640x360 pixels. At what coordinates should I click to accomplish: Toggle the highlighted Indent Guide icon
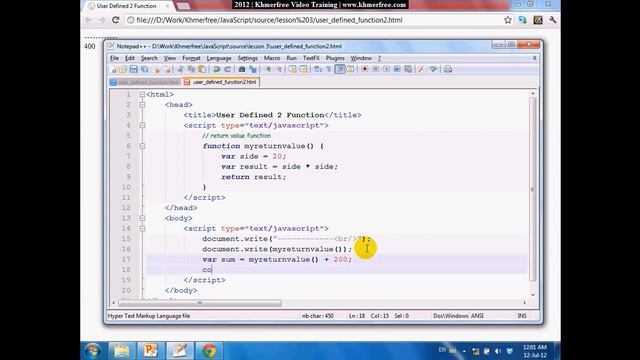[340, 69]
